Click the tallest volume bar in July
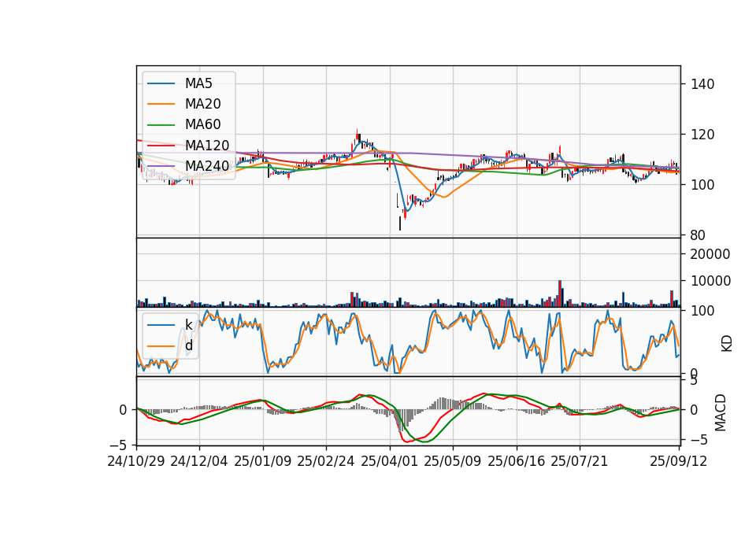The height and width of the screenshot is (543, 756). point(560,294)
